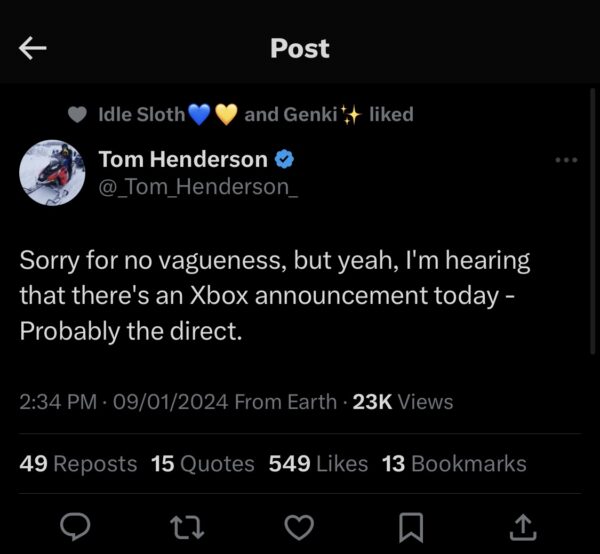
Task: Go back using the left arrow
Action: tap(34, 48)
